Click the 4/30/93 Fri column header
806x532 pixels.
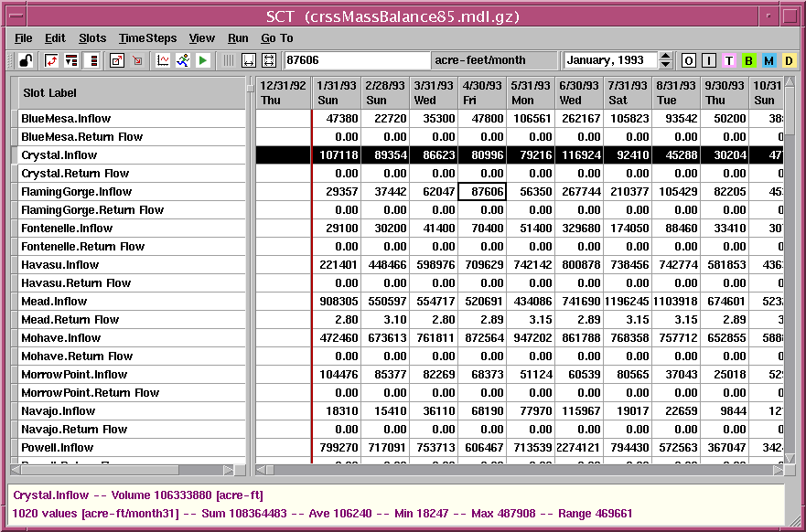482,93
